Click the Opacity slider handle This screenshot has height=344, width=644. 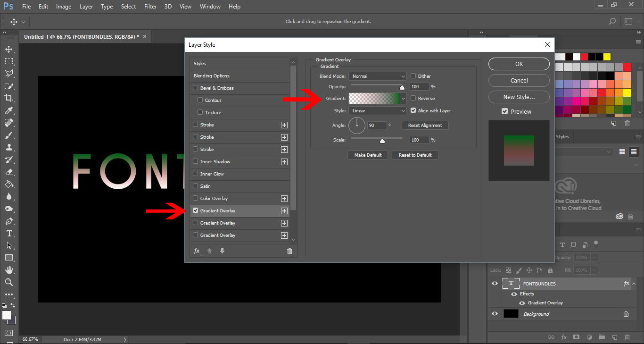coord(402,87)
